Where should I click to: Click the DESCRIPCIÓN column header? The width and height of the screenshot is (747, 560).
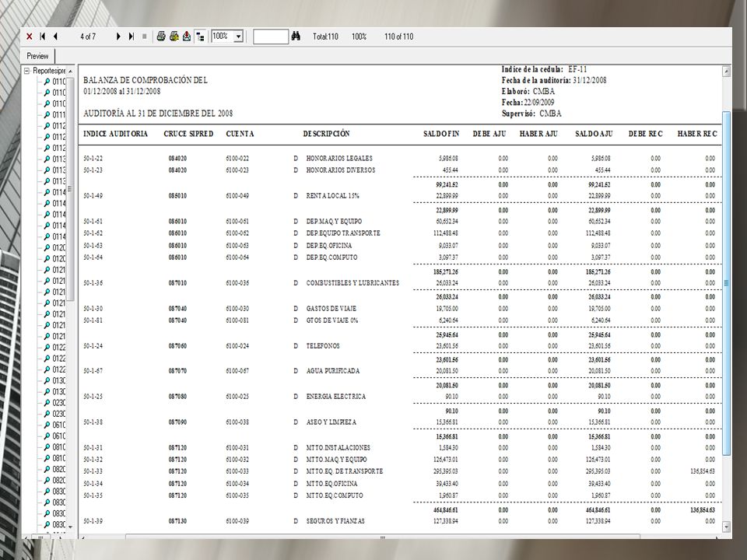pos(326,134)
